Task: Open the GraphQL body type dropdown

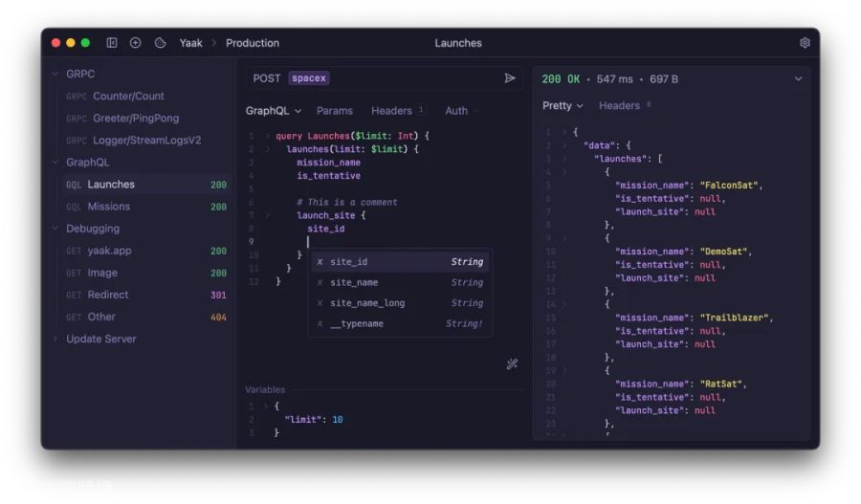Action: [x=274, y=111]
